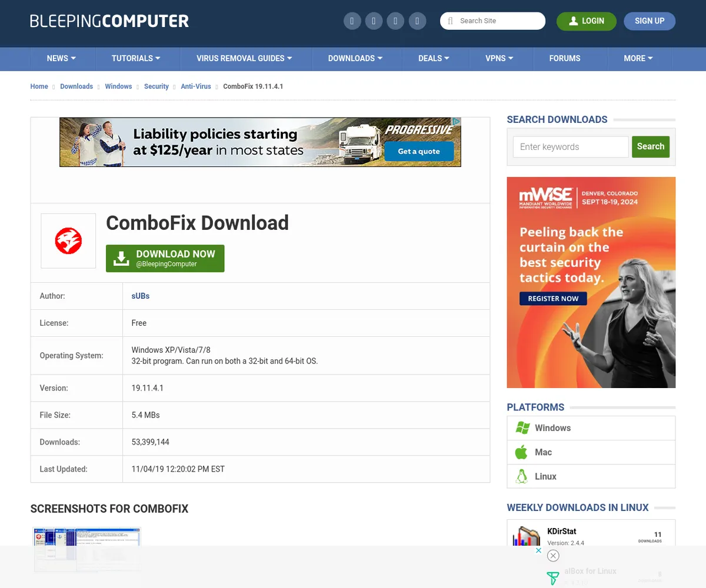This screenshot has height=588, width=706.
Task: Click the Login button
Action: (586, 21)
